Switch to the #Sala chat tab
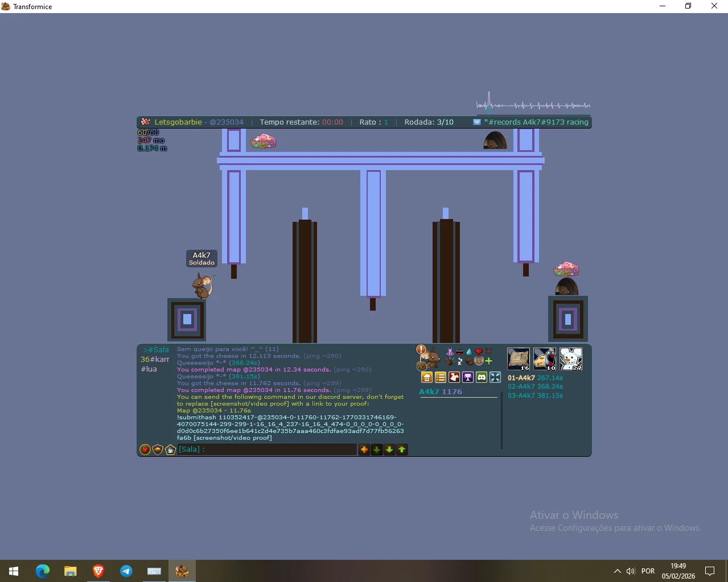The width and height of the screenshot is (728, 582). (155, 350)
